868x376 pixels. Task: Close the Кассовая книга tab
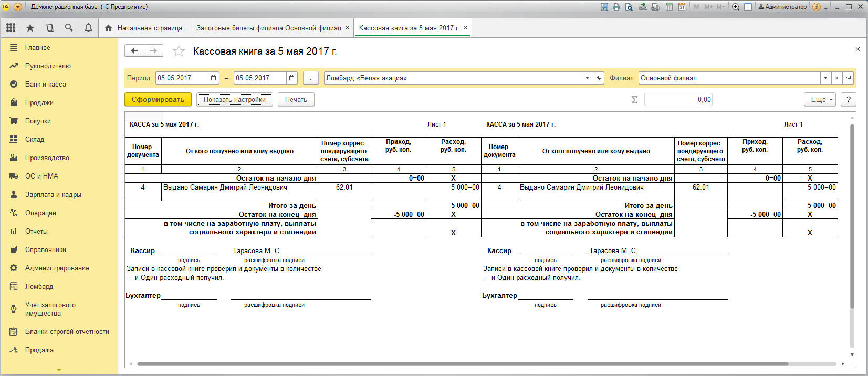[x=465, y=28]
